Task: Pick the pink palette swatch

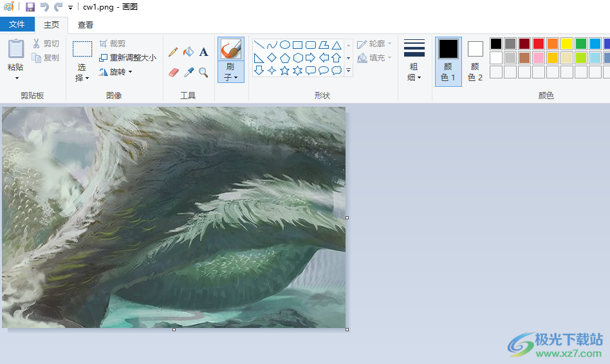Action: click(539, 57)
